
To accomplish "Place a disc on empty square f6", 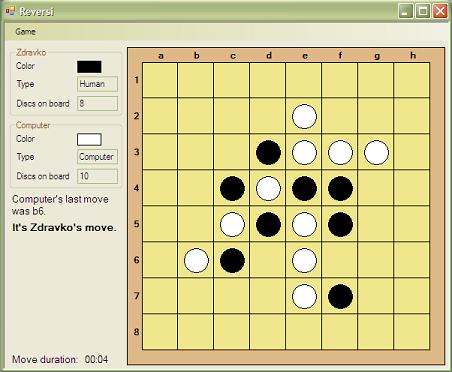I will [x=340, y=260].
